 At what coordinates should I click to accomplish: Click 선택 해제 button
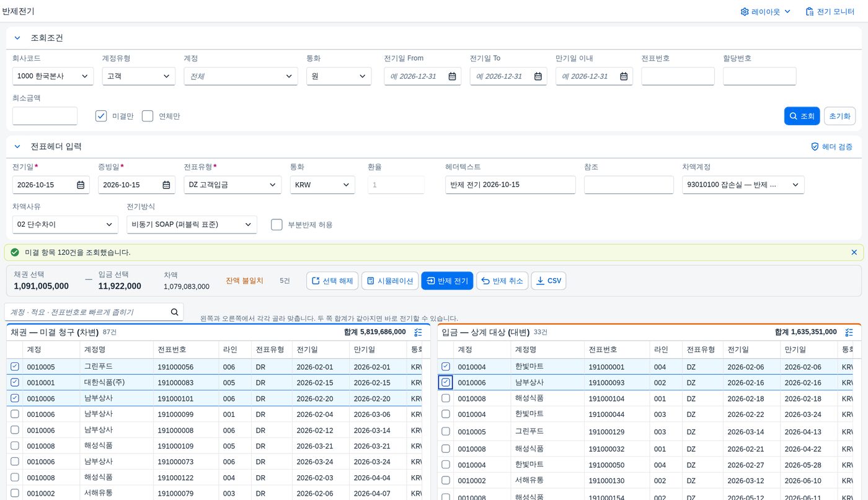point(332,281)
